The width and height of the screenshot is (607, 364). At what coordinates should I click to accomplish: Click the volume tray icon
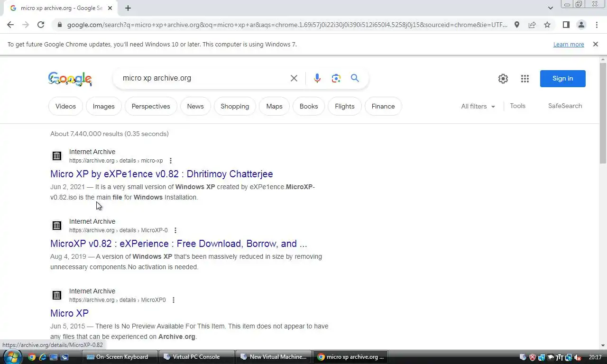(x=577, y=357)
